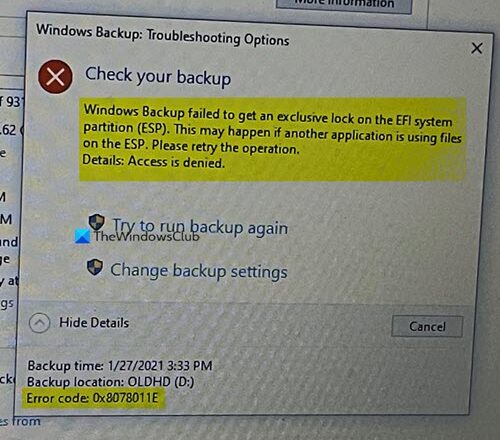Click the Details: Access is denied line
The width and height of the screenshot is (500, 440).
[153, 161]
